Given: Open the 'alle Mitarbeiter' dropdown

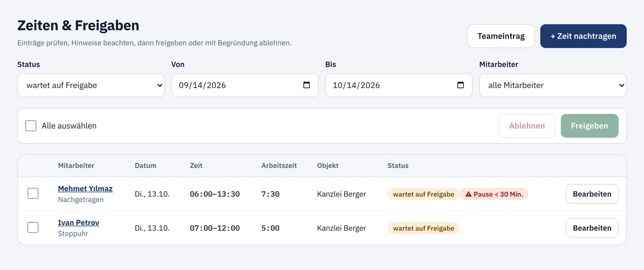Looking at the screenshot, I should pyautogui.click(x=553, y=85).
